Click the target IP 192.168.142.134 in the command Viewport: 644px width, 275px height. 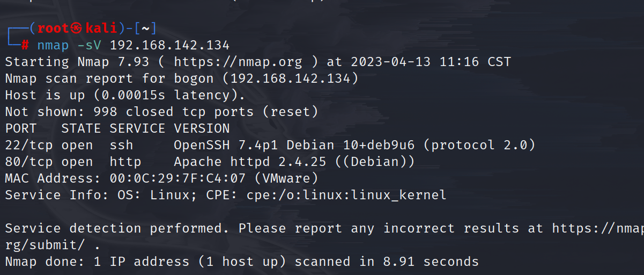170,45
